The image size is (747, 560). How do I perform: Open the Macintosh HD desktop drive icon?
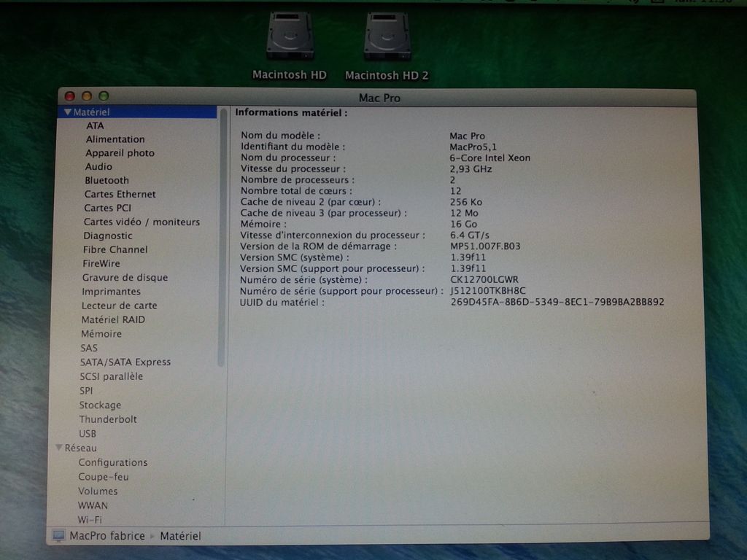point(290,37)
